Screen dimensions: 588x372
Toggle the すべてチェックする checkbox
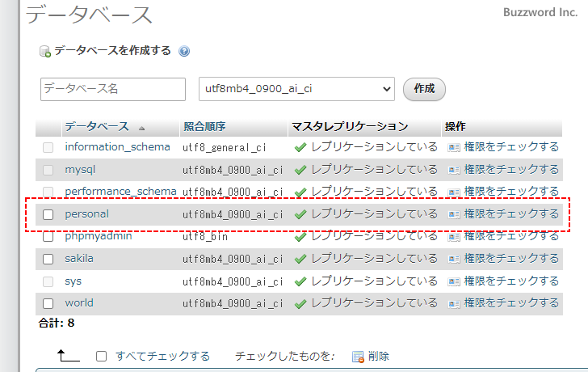(101, 356)
